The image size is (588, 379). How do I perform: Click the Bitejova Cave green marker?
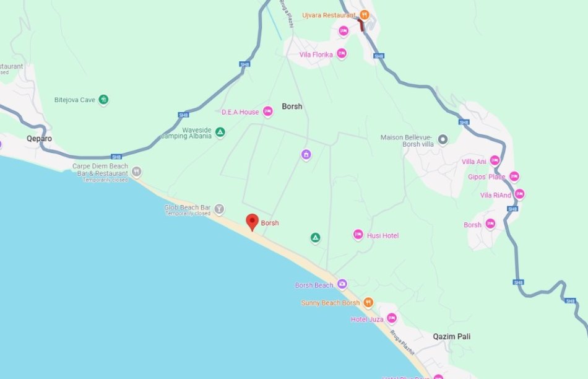103,100
